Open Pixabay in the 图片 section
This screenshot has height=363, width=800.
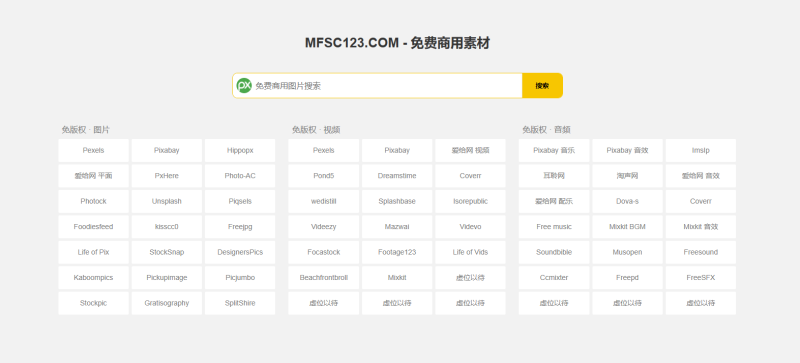click(167, 151)
